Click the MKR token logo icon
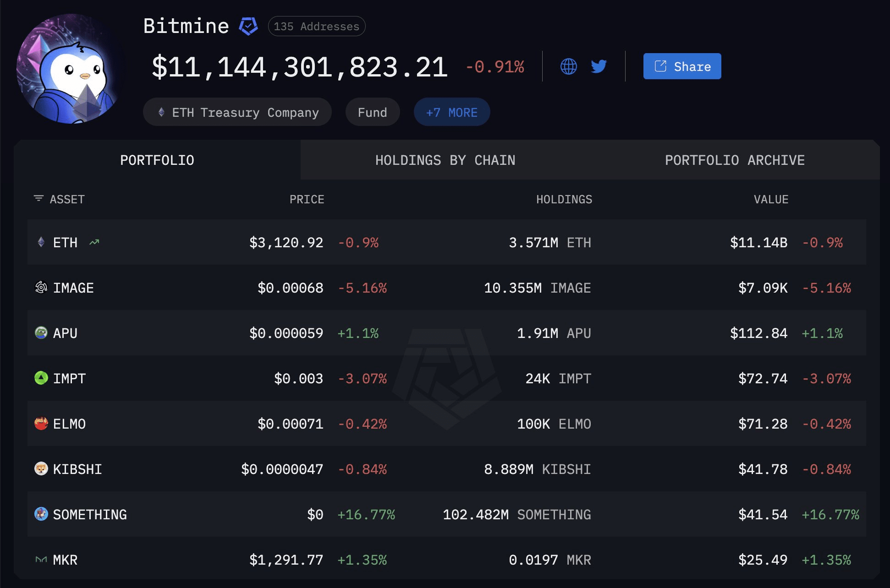 pyautogui.click(x=41, y=560)
